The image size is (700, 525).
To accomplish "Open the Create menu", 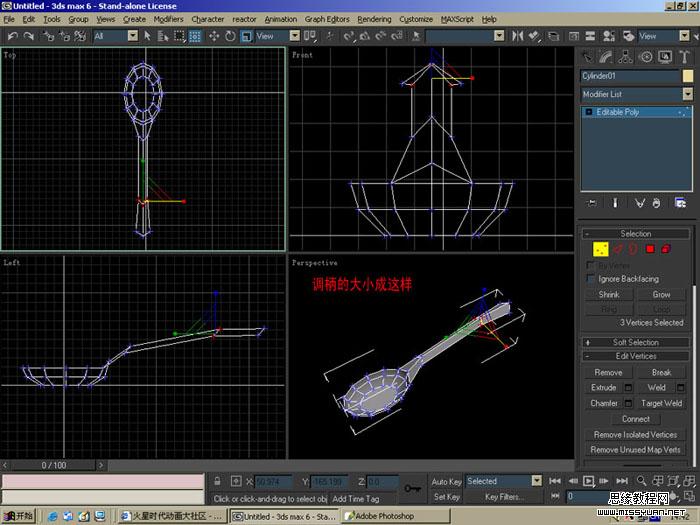I will (134, 19).
